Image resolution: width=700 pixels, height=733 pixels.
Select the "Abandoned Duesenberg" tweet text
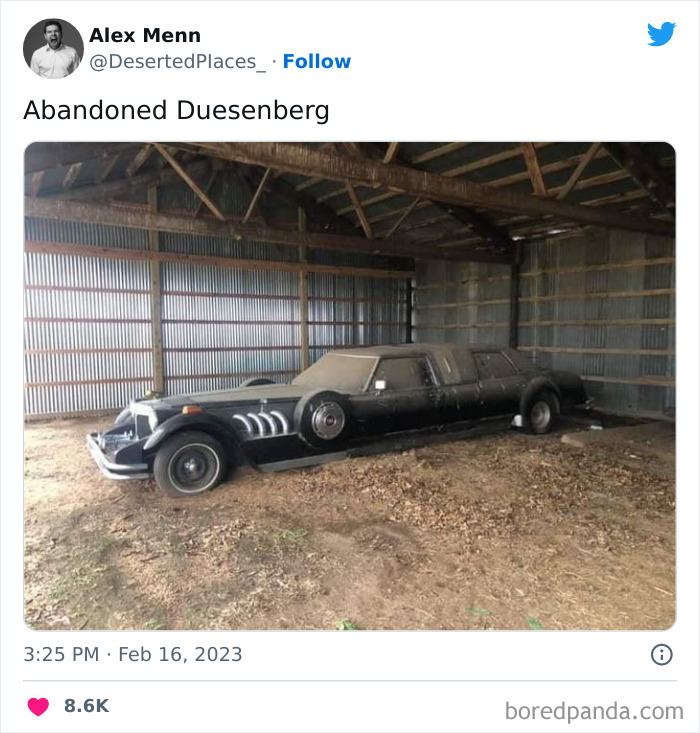tap(176, 110)
